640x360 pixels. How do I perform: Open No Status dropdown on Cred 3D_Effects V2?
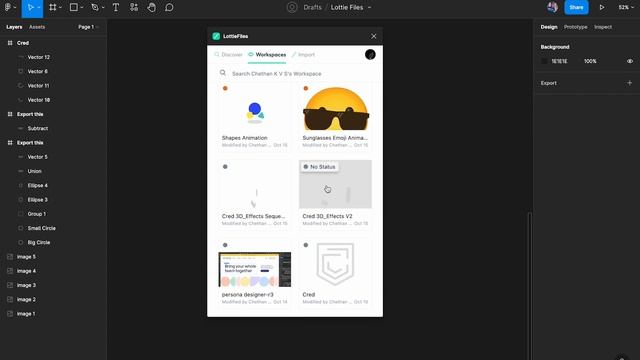point(320,167)
